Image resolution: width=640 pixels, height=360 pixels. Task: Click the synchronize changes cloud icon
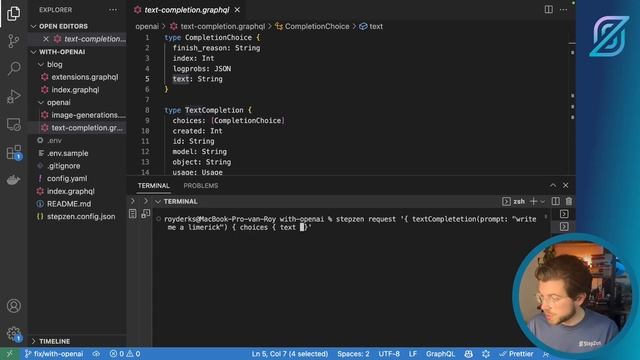pyautogui.click(x=96, y=354)
